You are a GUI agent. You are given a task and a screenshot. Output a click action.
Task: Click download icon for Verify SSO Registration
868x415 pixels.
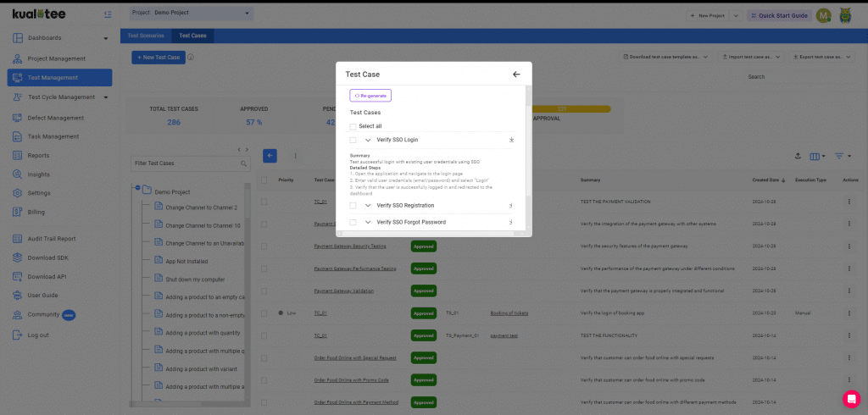pyautogui.click(x=511, y=206)
